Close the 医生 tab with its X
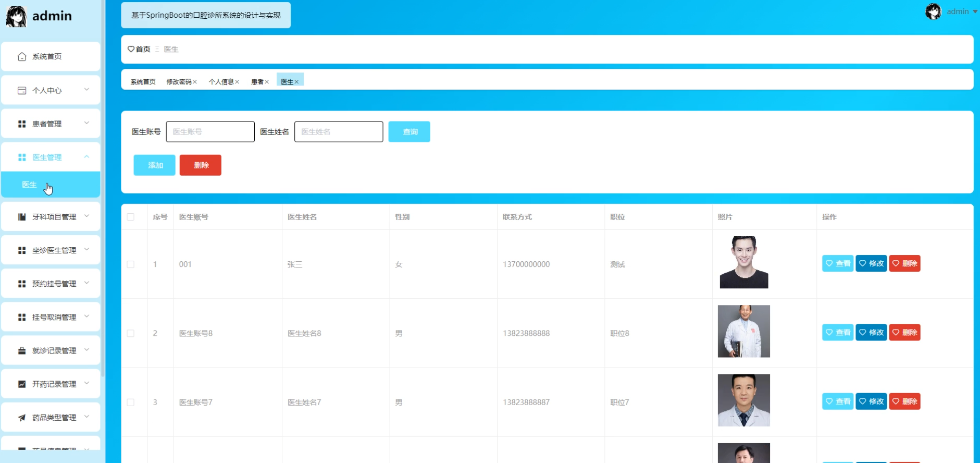 pyautogui.click(x=296, y=82)
